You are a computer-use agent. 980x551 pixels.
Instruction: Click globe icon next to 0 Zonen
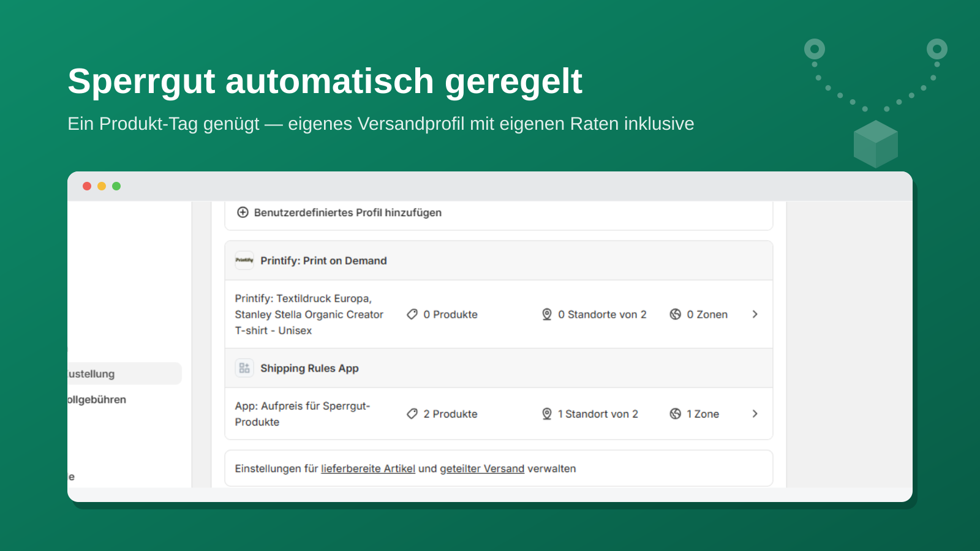(x=675, y=314)
